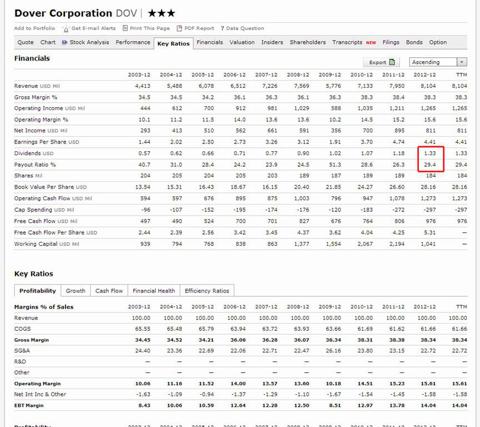Viewport: 480px width, 427px height.
Task: Select the Key Ratios tab
Action: pyautogui.click(x=173, y=43)
